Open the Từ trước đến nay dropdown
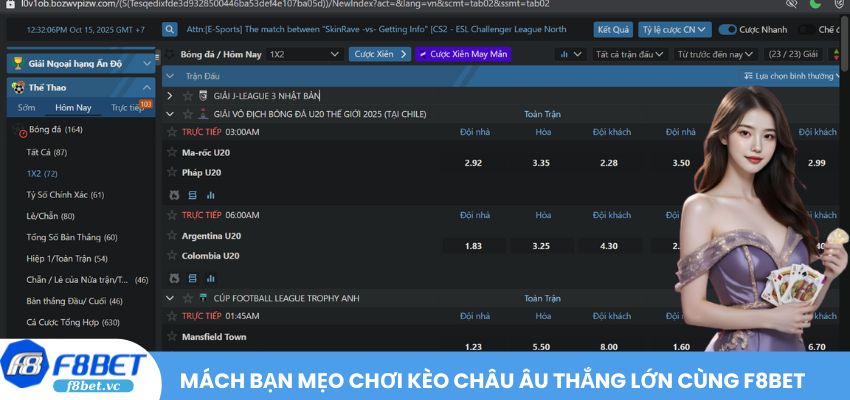This screenshot has width=850, height=400. (x=716, y=54)
